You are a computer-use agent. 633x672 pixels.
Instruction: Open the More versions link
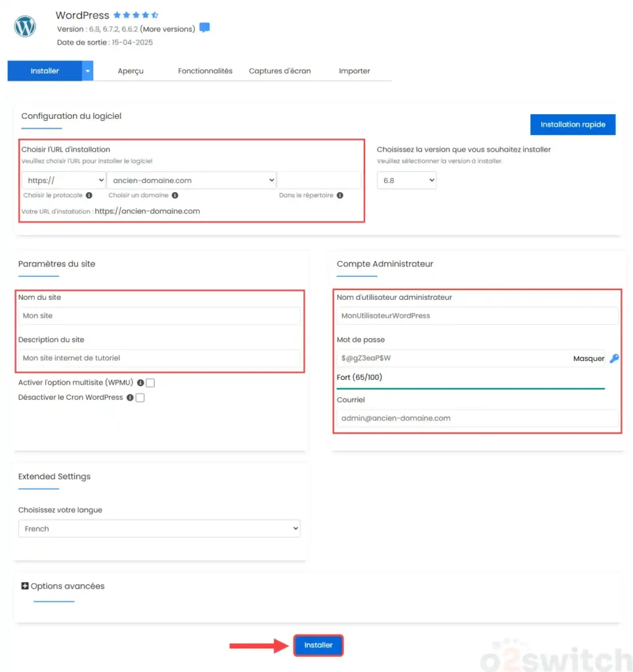pos(167,29)
